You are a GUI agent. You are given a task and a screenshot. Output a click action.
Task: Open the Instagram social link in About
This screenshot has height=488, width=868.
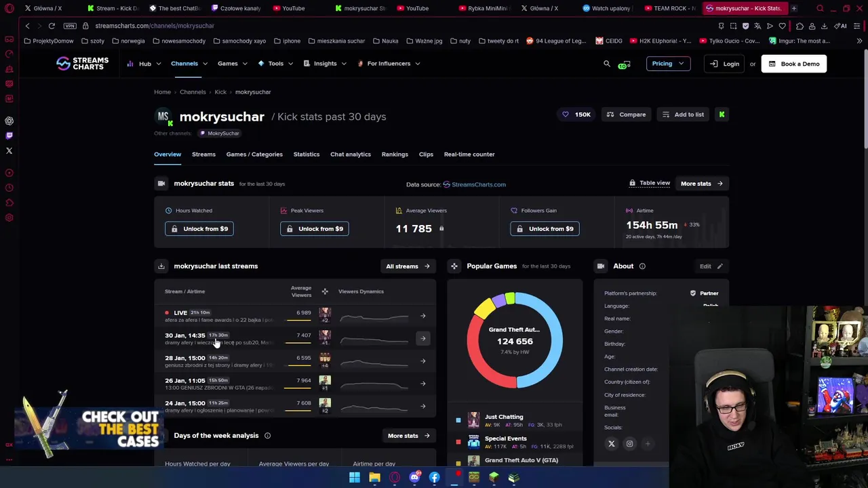629,444
